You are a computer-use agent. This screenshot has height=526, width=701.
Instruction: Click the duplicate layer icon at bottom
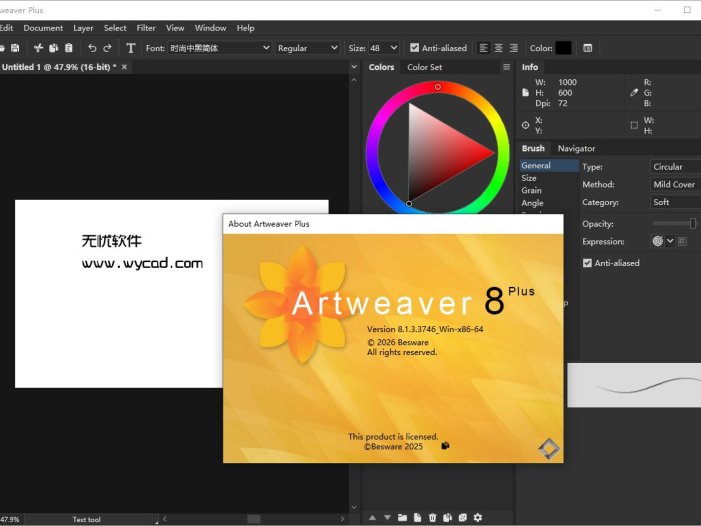point(448,518)
